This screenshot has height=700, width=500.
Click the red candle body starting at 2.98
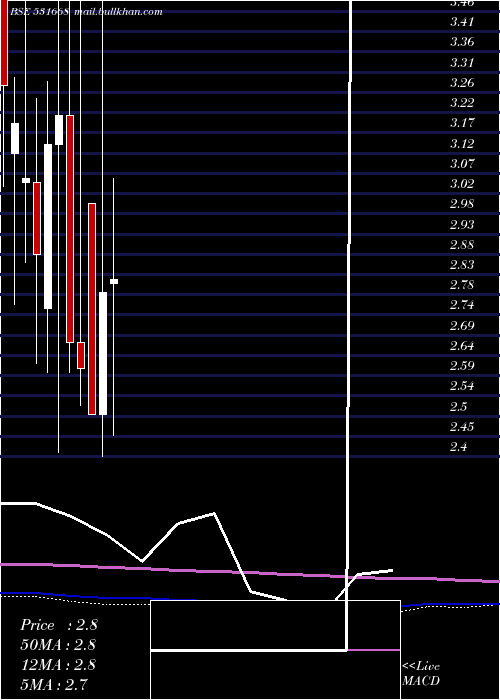tap(92, 309)
